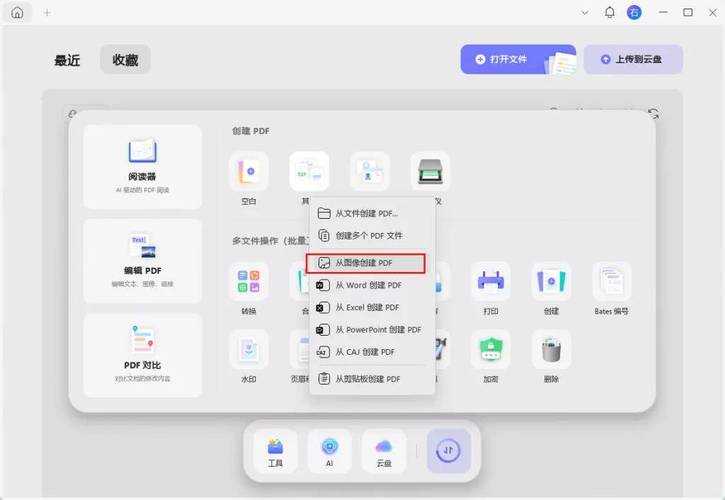This screenshot has height=500, width=725.
Task: Click the 上传到云盘 upload button
Action: (633, 59)
